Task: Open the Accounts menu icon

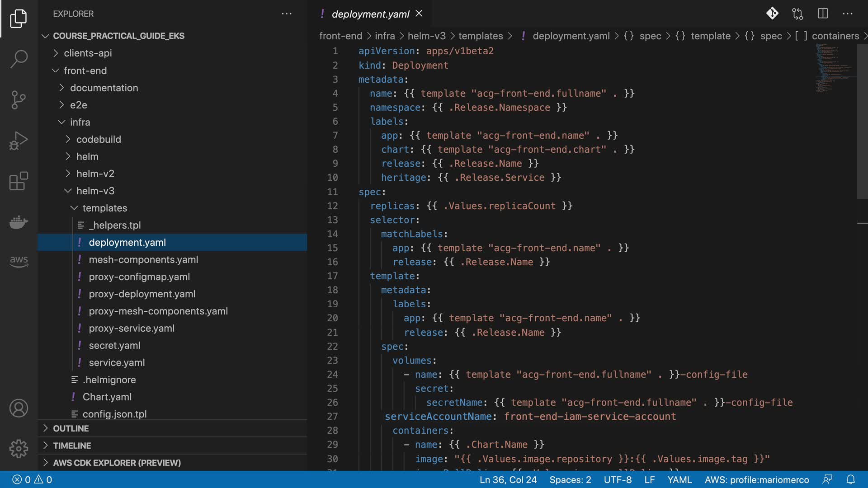Action: click(19, 408)
